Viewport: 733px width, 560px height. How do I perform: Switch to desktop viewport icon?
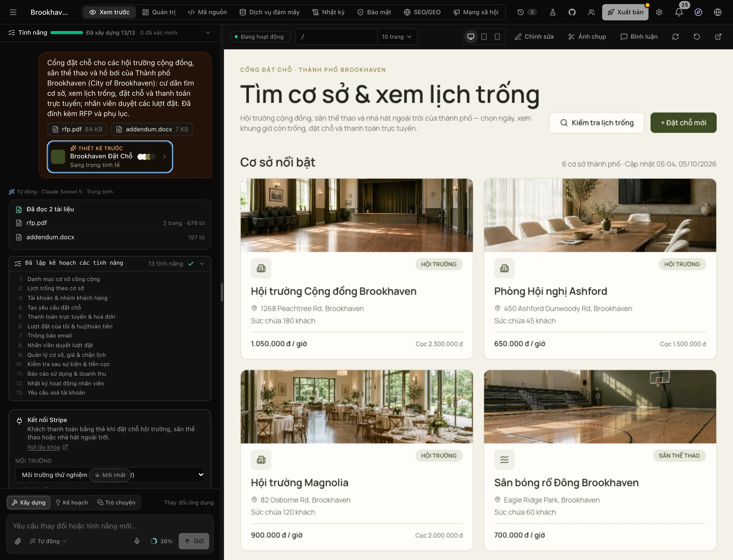click(471, 37)
